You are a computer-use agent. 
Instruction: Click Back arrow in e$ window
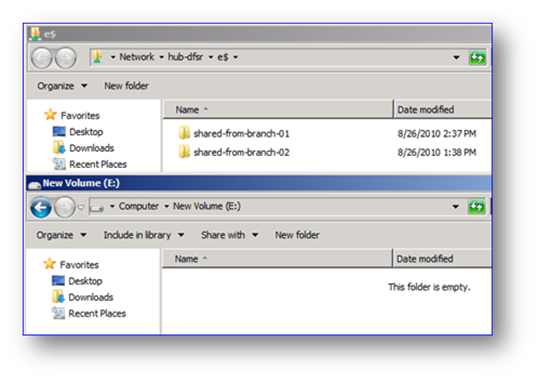42,58
